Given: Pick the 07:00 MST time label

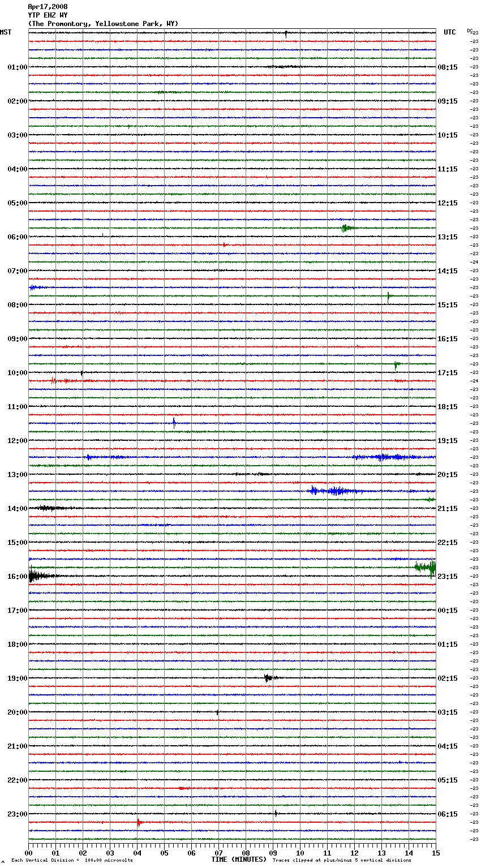Looking at the screenshot, I should (18, 271).
